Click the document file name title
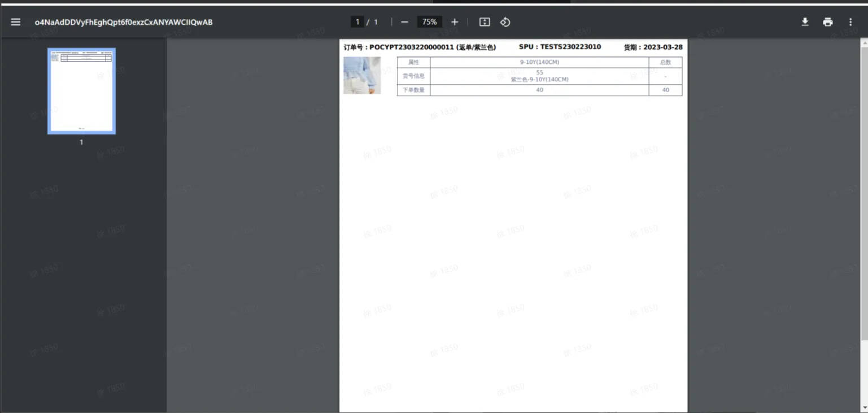Screen dimensions: 868x413 click(x=124, y=22)
